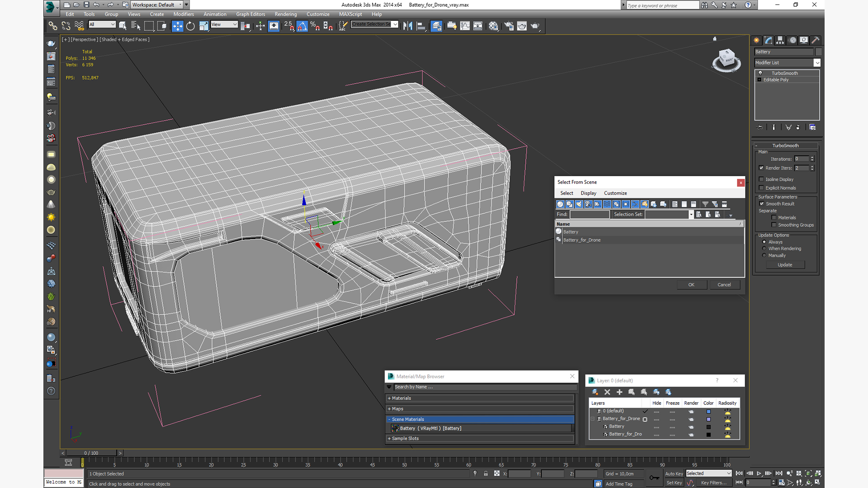Screen dimensions: 868x488
Task: Go to the end frame control
Action: click(779, 473)
